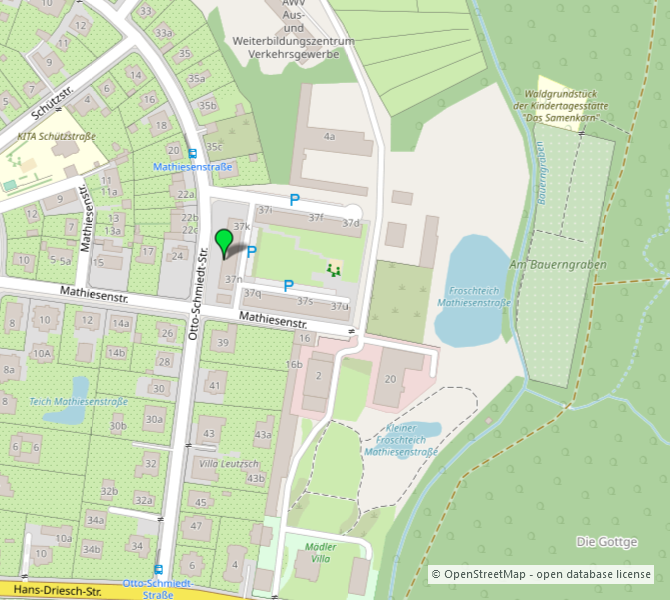Select the Otto-Schmiedt-Straße bus stop icon
The image size is (670, 600).
pos(159,569)
